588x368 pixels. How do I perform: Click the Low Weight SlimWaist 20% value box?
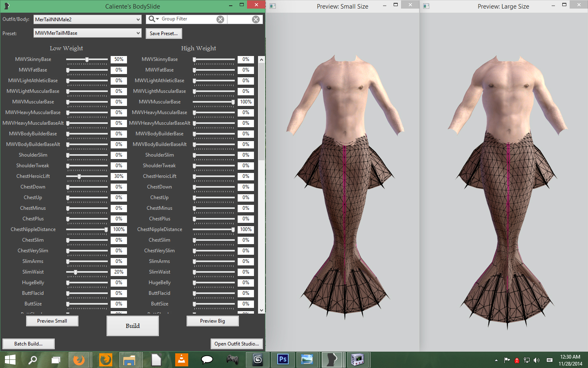click(119, 272)
